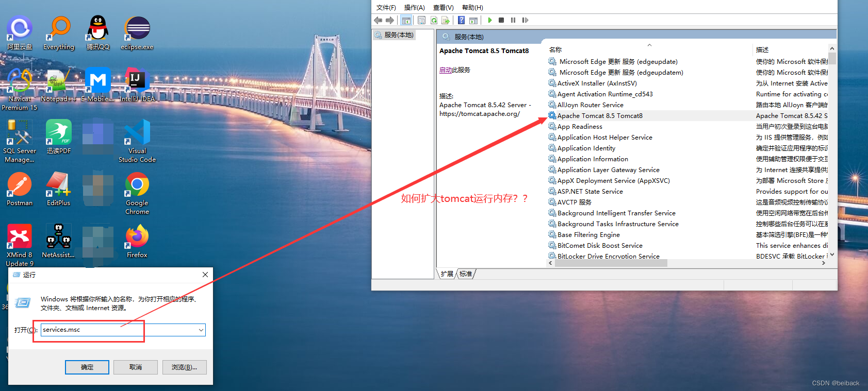
Task: Open the EditPlus desktop icon
Action: coord(59,189)
